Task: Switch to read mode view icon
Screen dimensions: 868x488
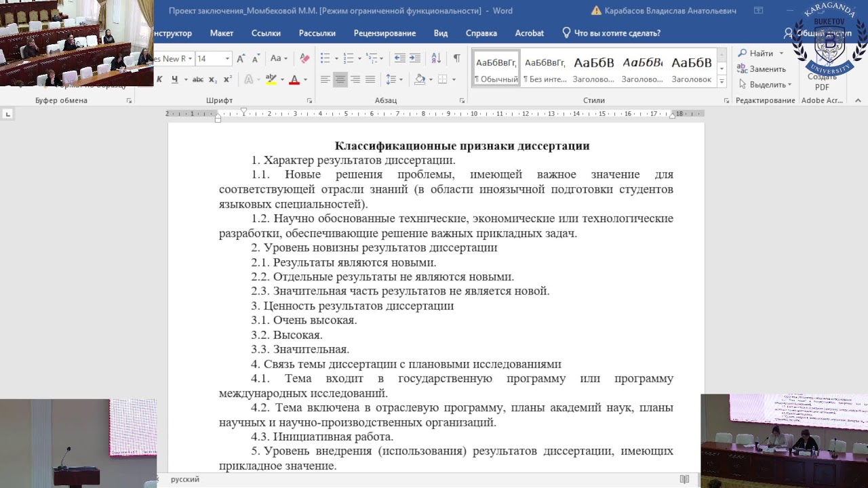Action: pos(684,479)
